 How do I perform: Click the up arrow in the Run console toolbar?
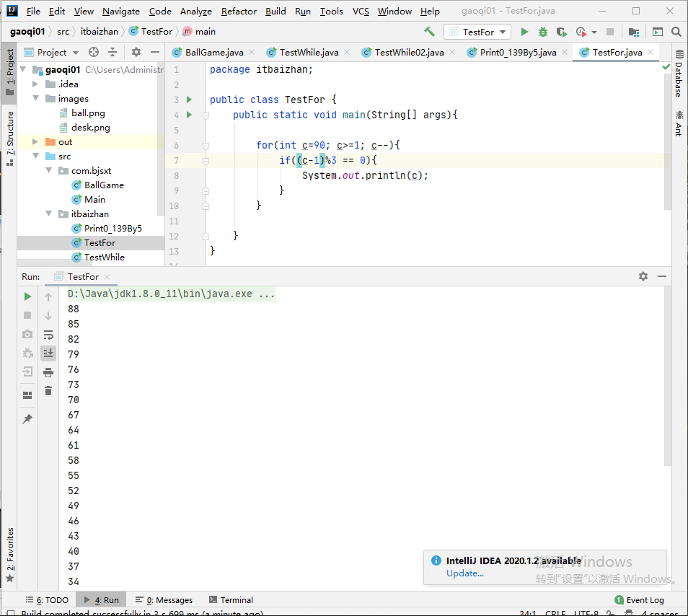48,296
